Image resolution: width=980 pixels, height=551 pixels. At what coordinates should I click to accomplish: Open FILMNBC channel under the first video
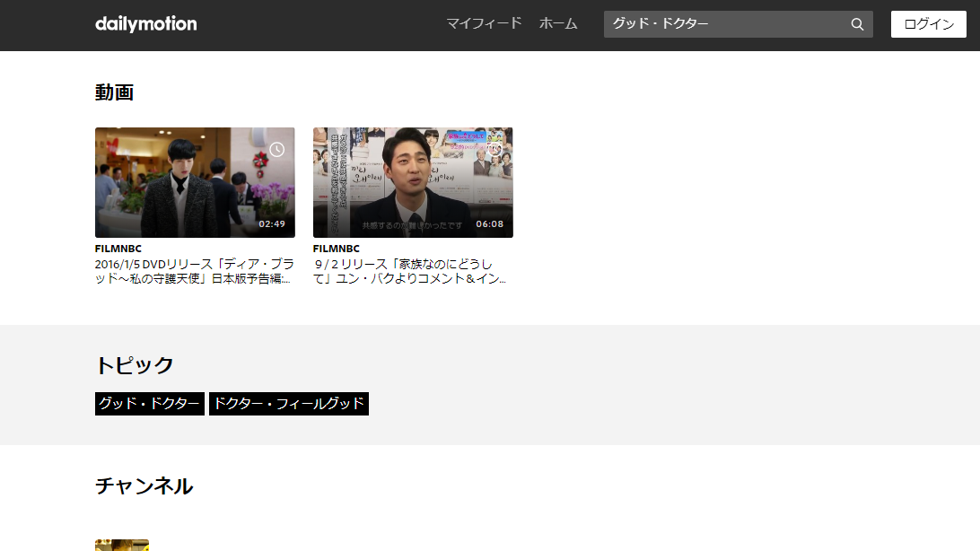[118, 249]
